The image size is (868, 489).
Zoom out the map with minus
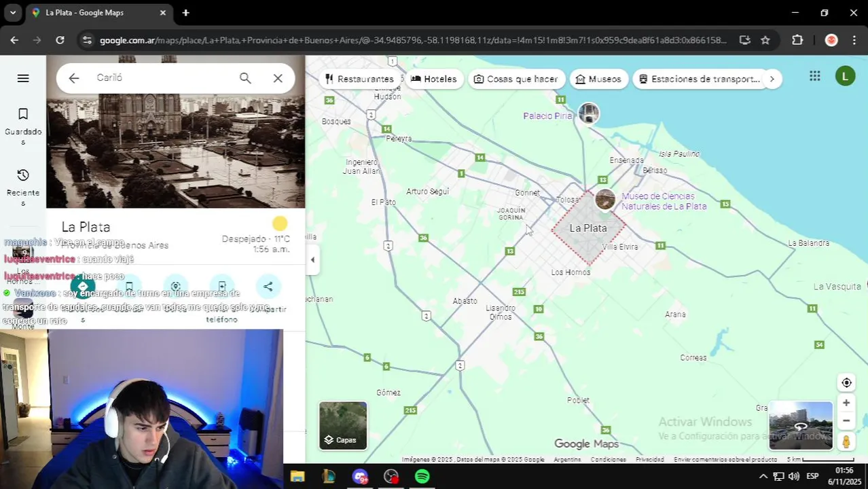pyautogui.click(x=846, y=420)
